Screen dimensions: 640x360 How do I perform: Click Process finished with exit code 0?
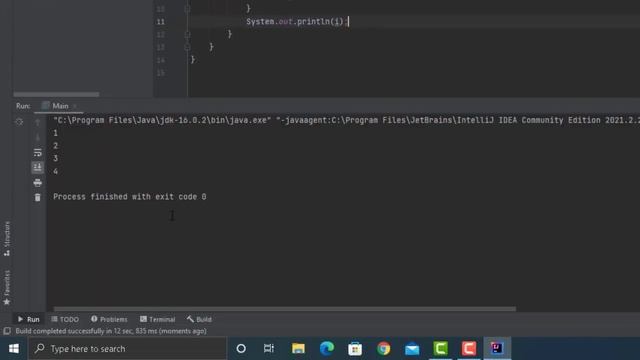(130, 197)
